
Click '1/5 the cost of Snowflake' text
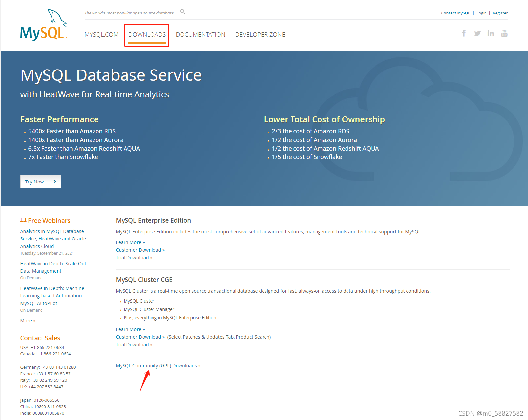tap(307, 157)
